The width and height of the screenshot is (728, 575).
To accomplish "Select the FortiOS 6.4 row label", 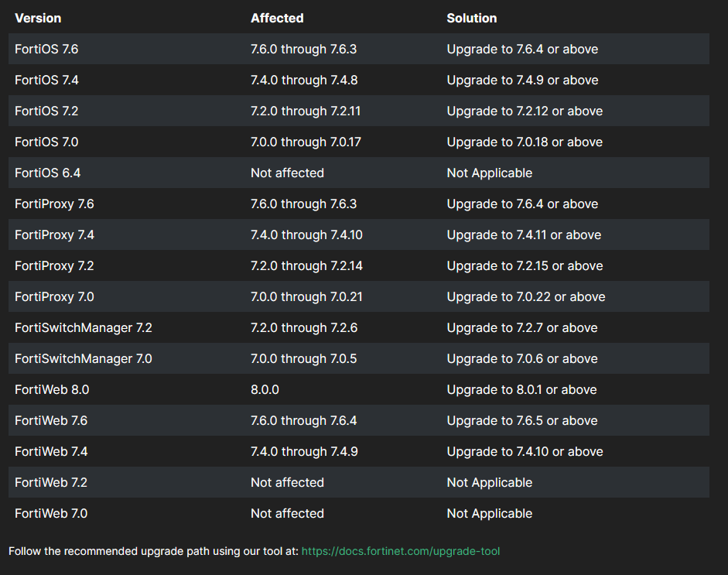I will (x=47, y=173).
